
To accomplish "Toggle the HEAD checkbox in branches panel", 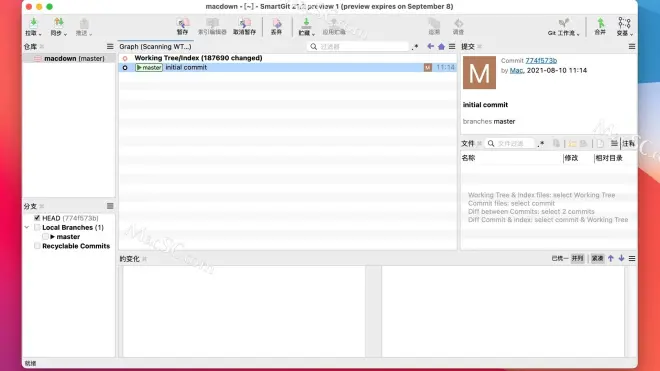I will coord(37,218).
